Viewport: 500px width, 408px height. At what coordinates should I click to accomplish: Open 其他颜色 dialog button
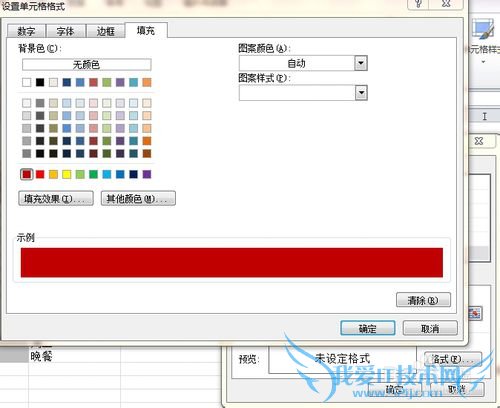click(x=138, y=199)
